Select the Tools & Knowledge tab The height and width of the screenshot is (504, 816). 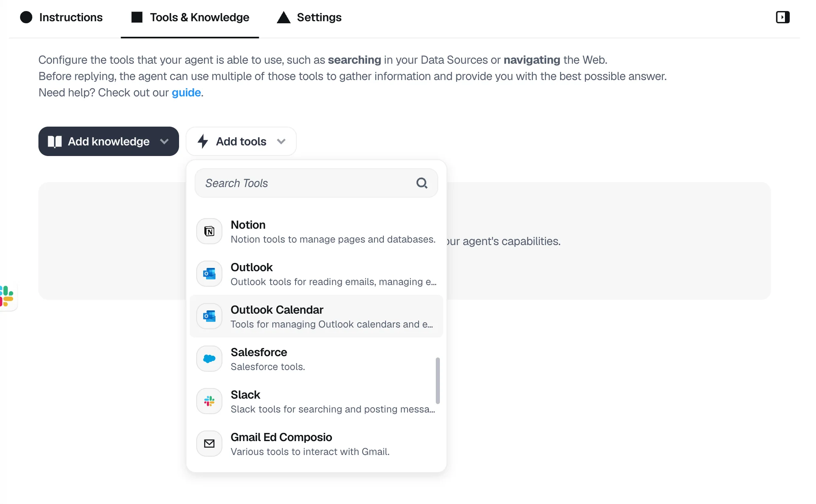pos(189,17)
